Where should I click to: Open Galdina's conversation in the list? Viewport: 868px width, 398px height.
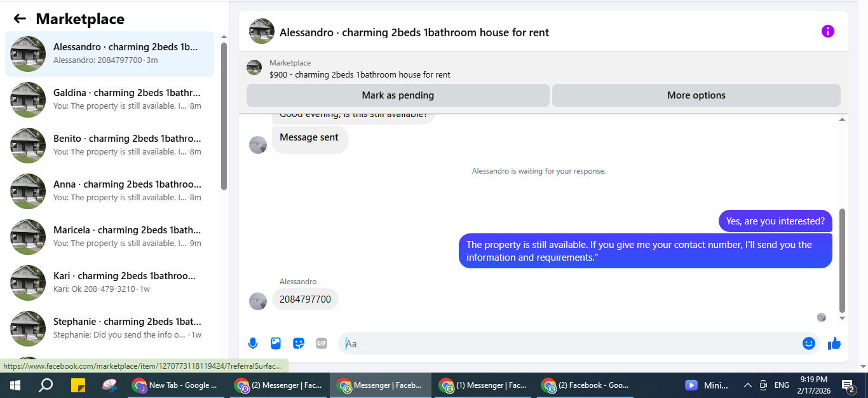pyautogui.click(x=109, y=100)
